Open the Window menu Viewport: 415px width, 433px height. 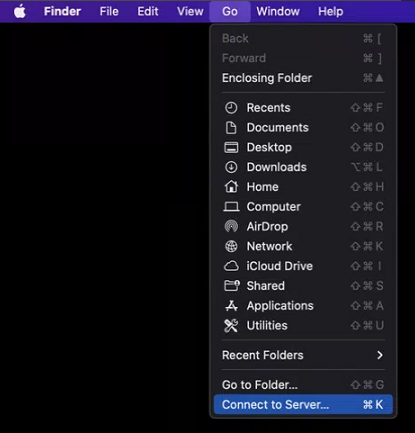click(278, 11)
